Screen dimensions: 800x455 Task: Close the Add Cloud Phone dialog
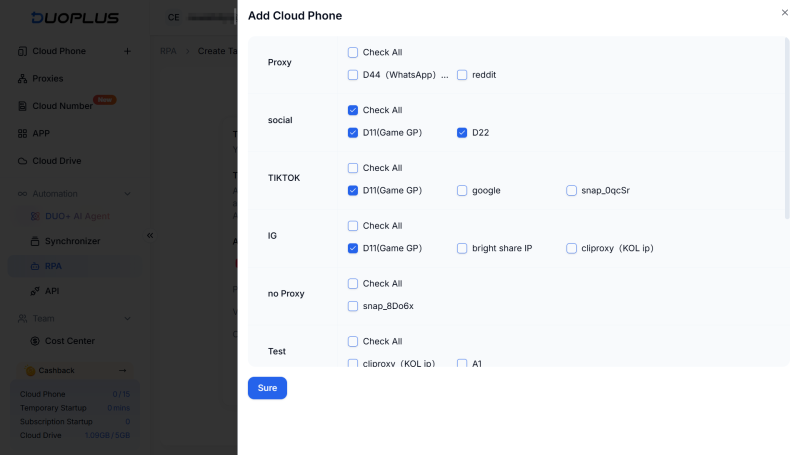(x=785, y=13)
